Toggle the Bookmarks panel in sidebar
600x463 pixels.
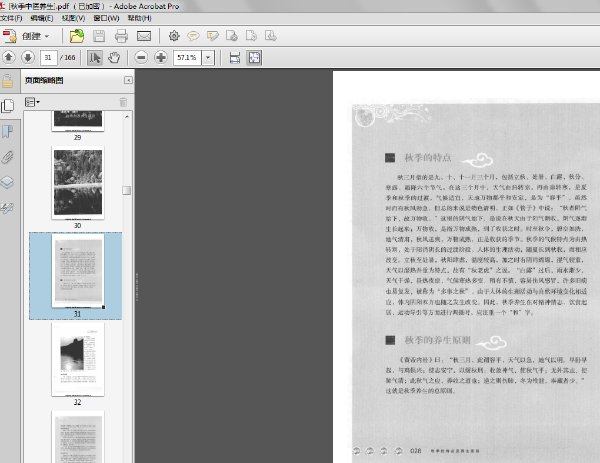(x=8, y=131)
